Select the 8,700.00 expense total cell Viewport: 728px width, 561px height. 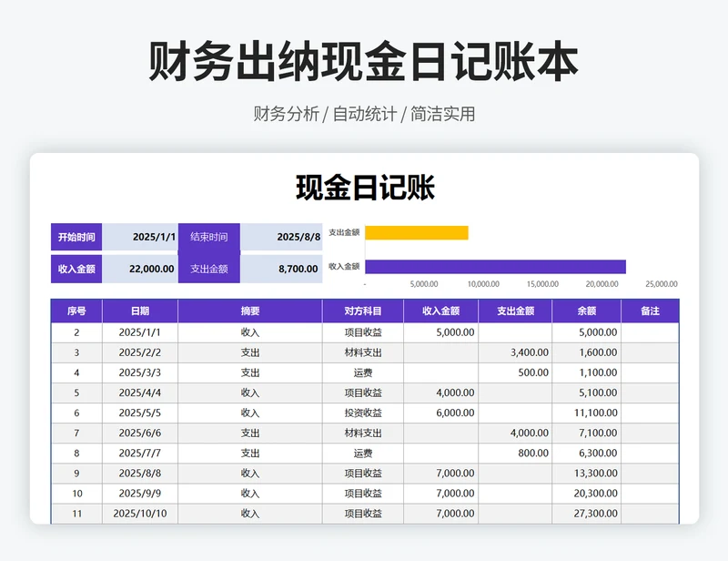(x=281, y=269)
